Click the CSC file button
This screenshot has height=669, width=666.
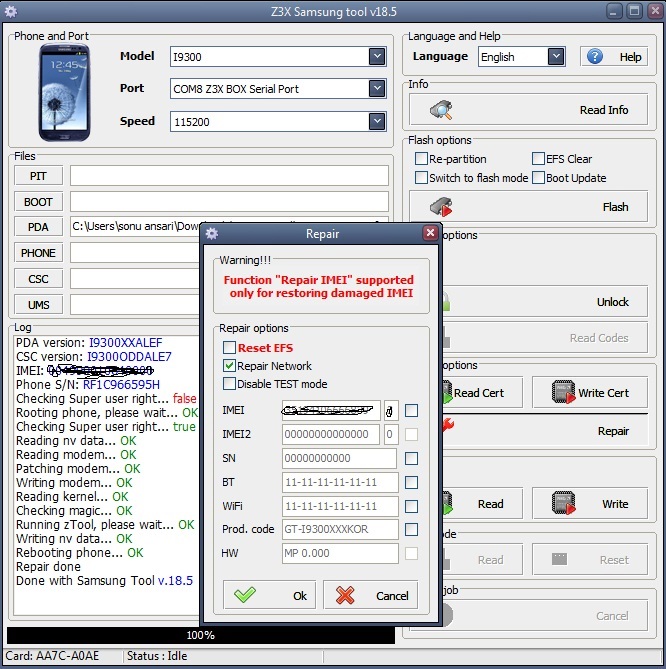coord(38,279)
